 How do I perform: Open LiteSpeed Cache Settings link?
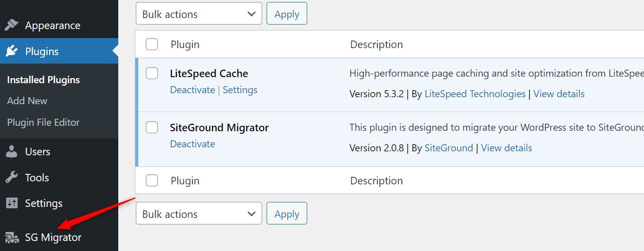pos(240,90)
